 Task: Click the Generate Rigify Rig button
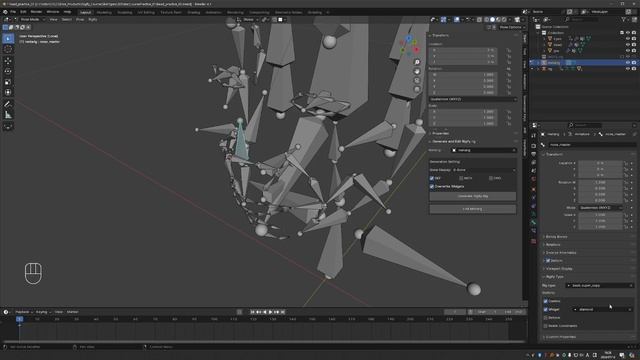[x=473, y=196]
